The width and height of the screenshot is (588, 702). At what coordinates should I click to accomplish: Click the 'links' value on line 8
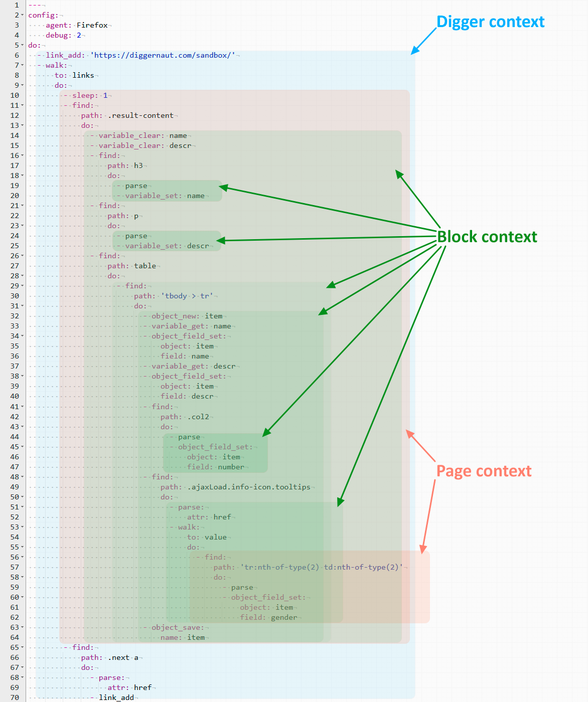click(x=83, y=75)
